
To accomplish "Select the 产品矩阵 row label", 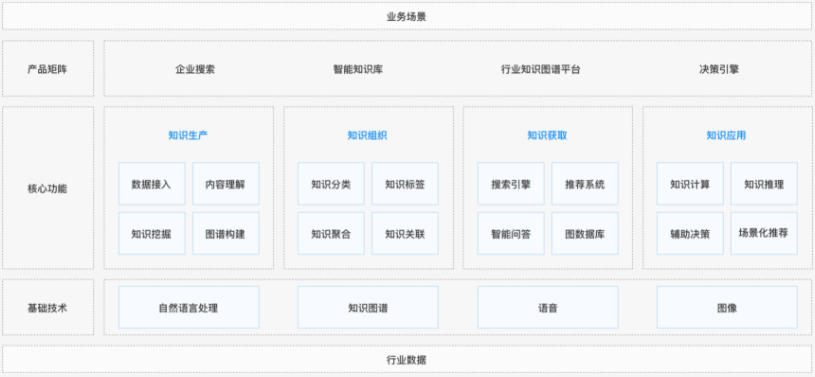I will tap(48, 69).
